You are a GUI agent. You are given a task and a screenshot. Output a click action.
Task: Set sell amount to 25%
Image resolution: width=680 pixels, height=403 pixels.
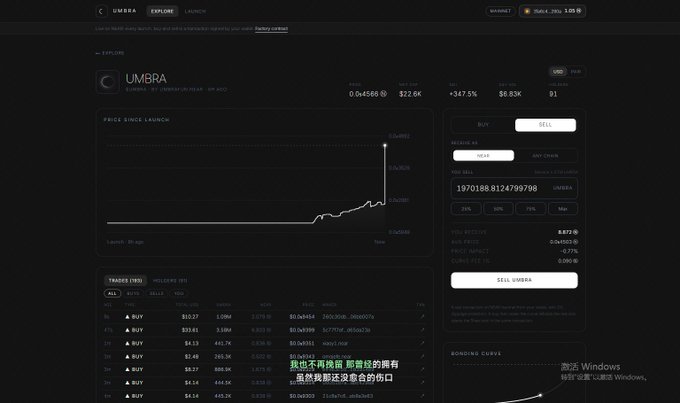pyautogui.click(x=466, y=209)
